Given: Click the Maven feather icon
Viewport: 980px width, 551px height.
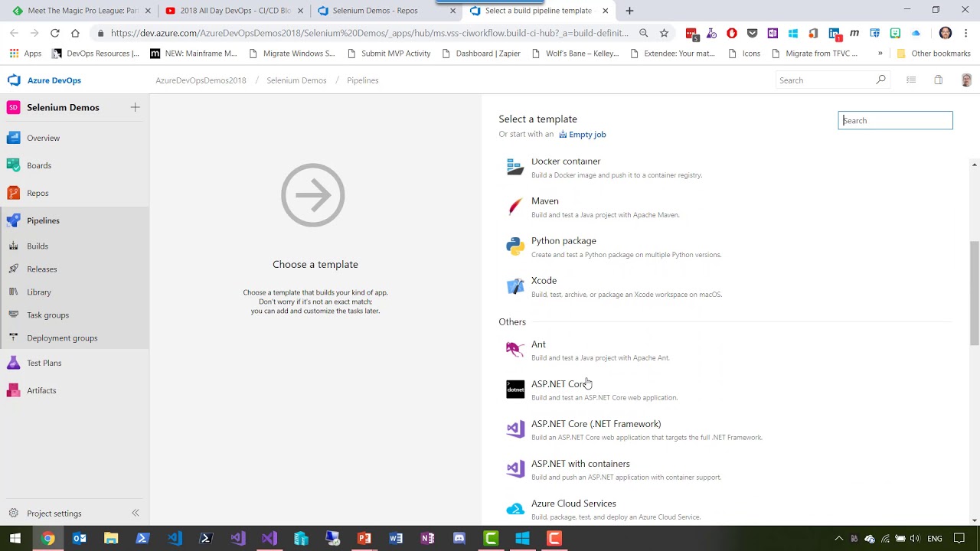Looking at the screenshot, I should coord(515,207).
